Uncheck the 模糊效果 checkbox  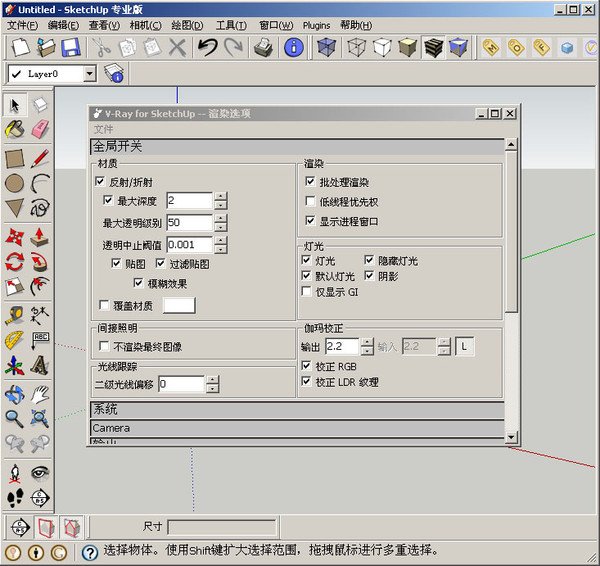coord(138,283)
